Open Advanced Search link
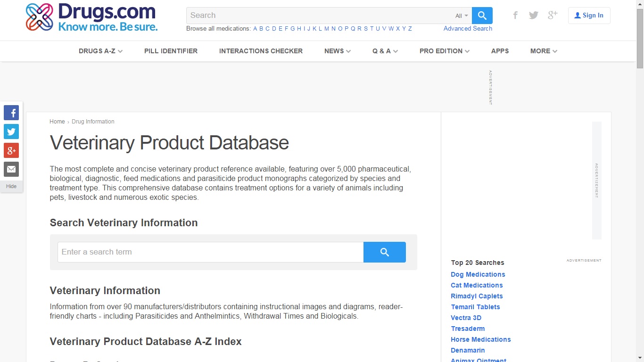This screenshot has height=362, width=644. 468,29
